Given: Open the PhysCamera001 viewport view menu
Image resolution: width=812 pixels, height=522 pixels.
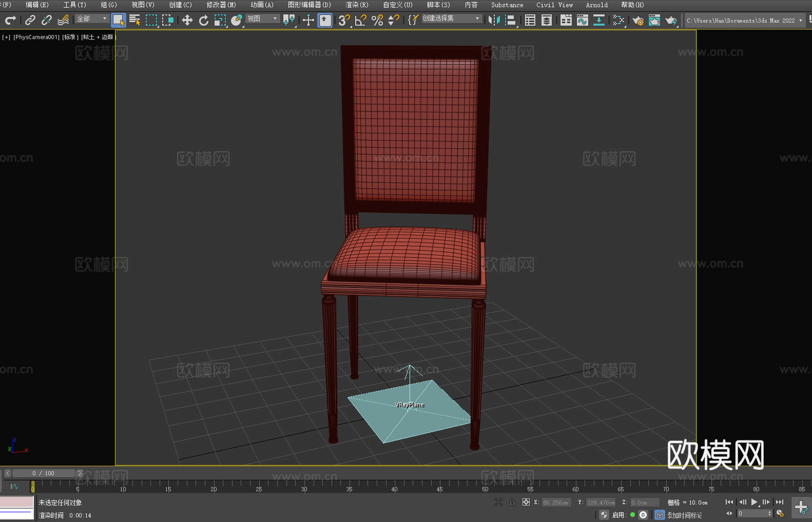Looking at the screenshot, I should click(36, 37).
